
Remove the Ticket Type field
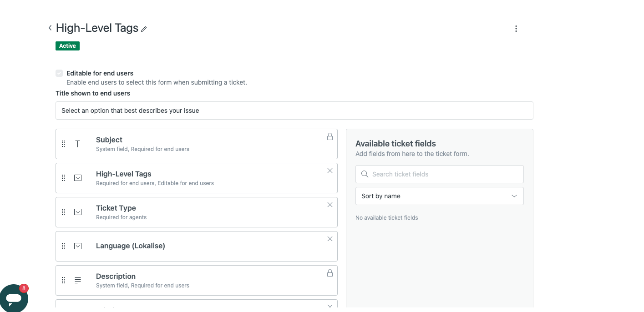point(330,205)
